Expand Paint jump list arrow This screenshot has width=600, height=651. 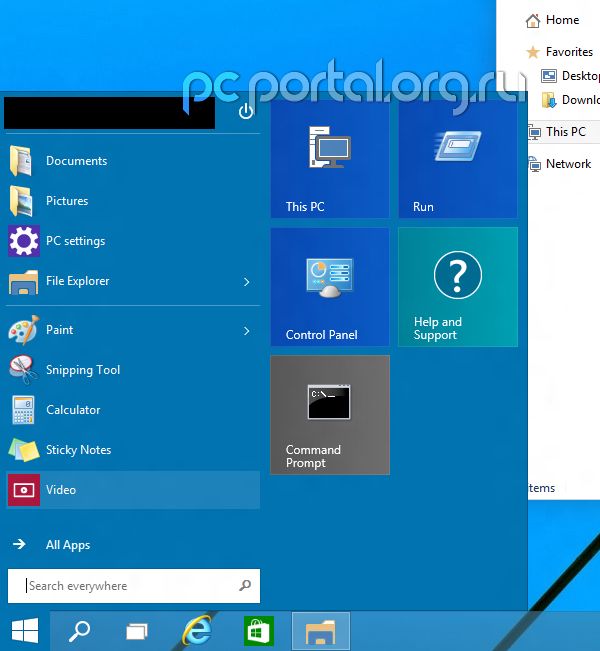click(247, 331)
